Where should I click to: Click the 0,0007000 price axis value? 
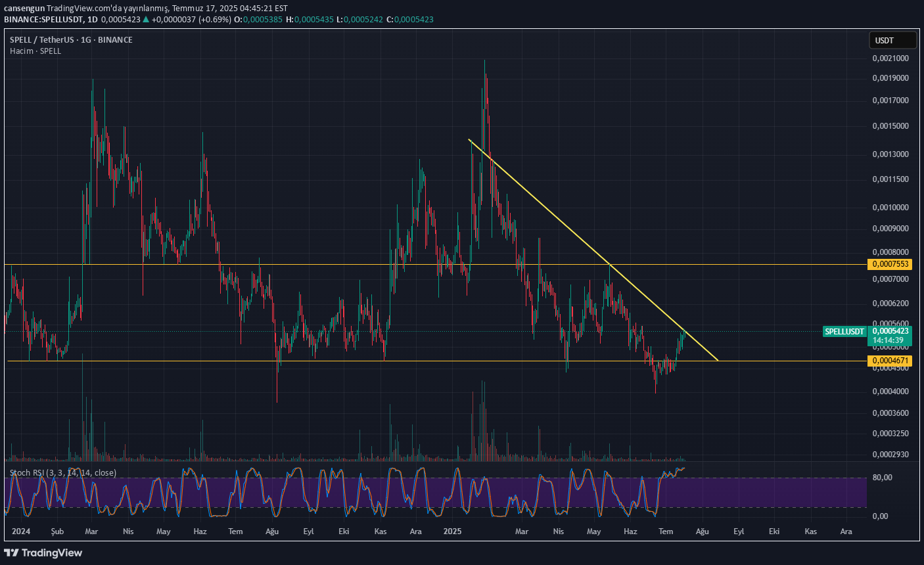click(890, 279)
